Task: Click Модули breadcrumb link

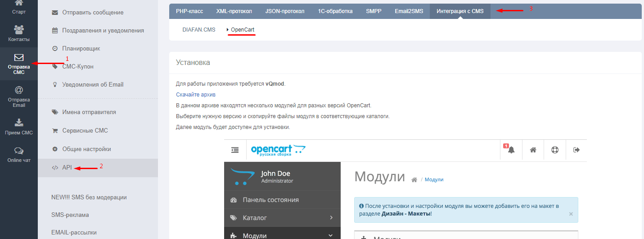Action: tap(434, 179)
